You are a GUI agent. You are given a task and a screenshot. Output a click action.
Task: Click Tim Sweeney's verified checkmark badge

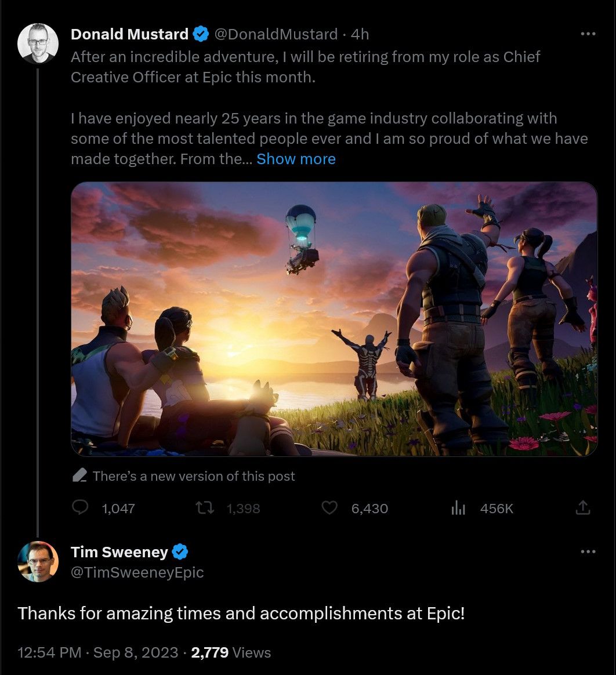(180, 552)
